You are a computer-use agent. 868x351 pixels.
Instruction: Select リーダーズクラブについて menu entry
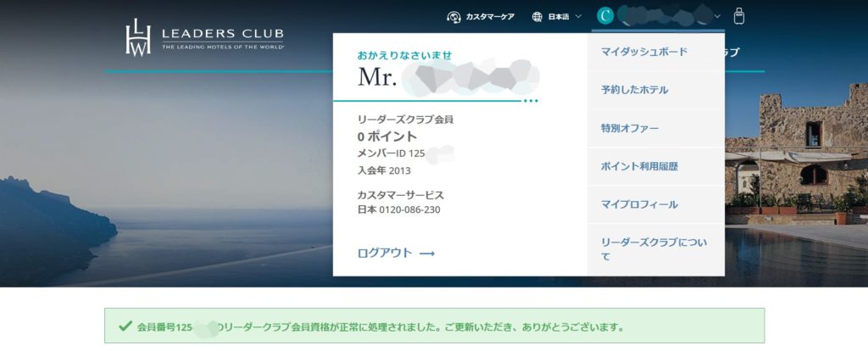pos(653,248)
